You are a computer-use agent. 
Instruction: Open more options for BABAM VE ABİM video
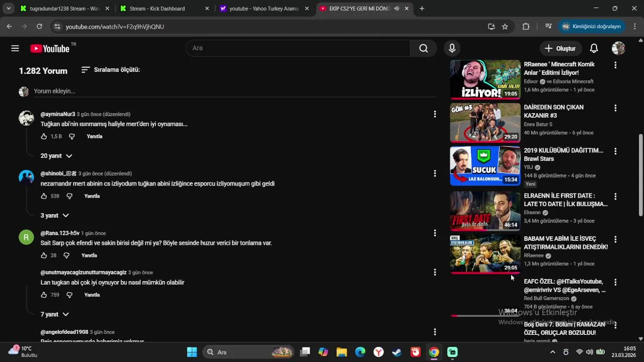click(615, 239)
